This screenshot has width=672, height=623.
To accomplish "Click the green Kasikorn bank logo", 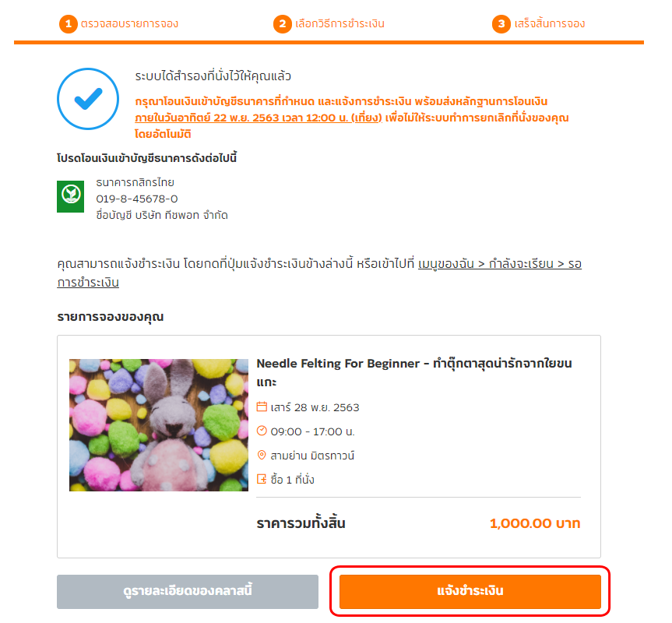I will point(70,196).
